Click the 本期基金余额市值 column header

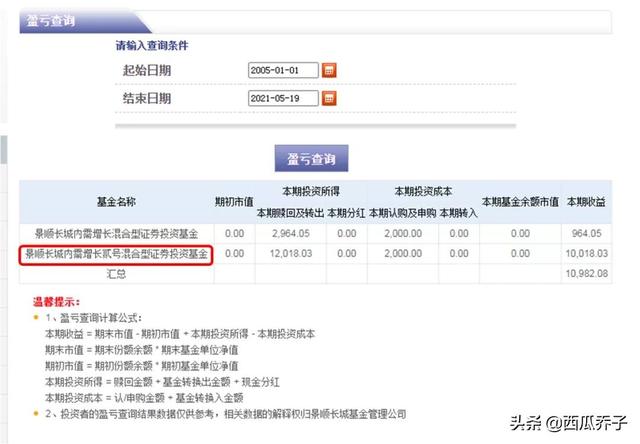[x=520, y=202]
